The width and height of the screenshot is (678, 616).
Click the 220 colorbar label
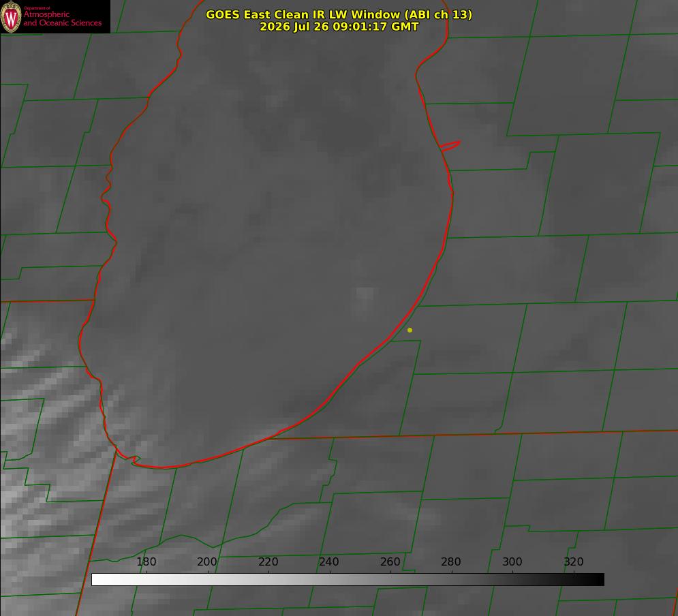tap(268, 562)
